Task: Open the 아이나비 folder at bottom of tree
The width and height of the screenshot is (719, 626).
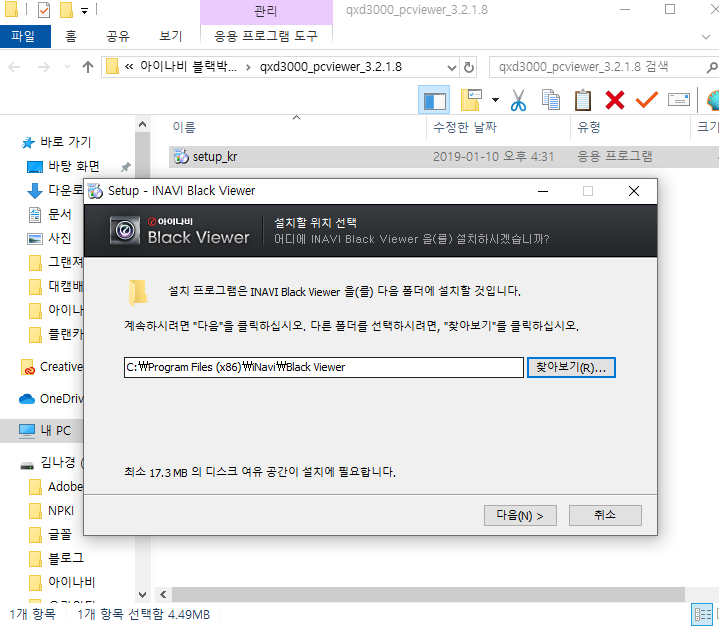Action: point(71,582)
